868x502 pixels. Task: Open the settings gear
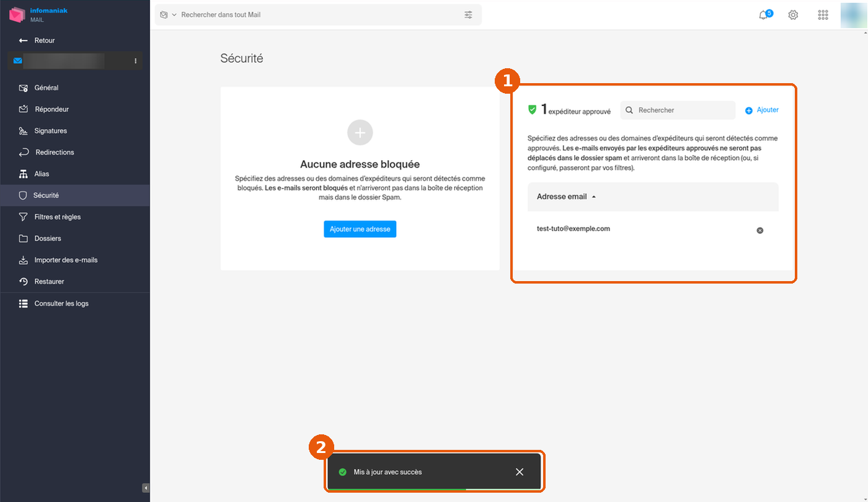(x=793, y=15)
